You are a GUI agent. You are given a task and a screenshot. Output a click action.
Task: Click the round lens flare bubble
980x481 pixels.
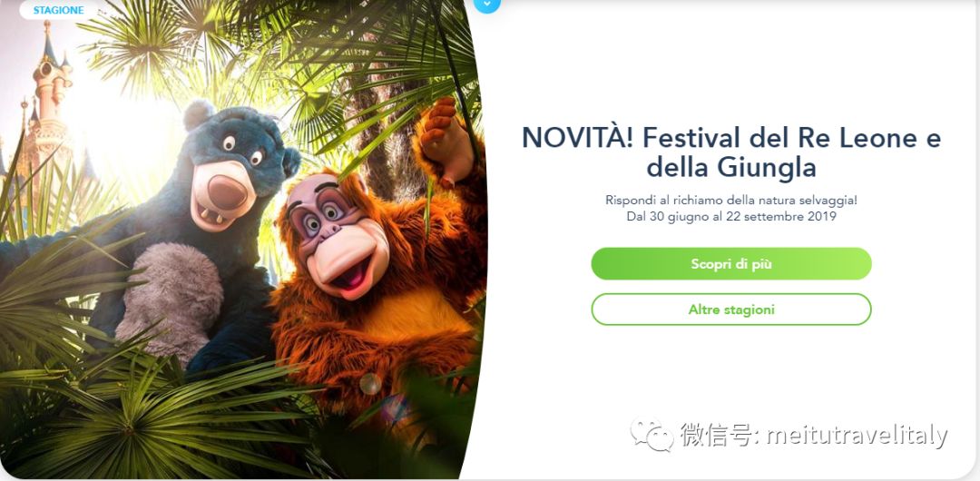point(370,383)
